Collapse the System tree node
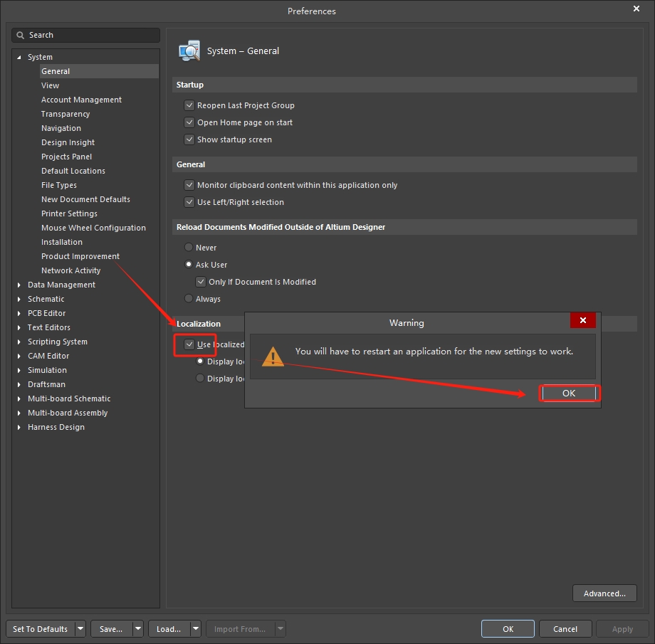Screen dimensions: 655x644 point(19,57)
